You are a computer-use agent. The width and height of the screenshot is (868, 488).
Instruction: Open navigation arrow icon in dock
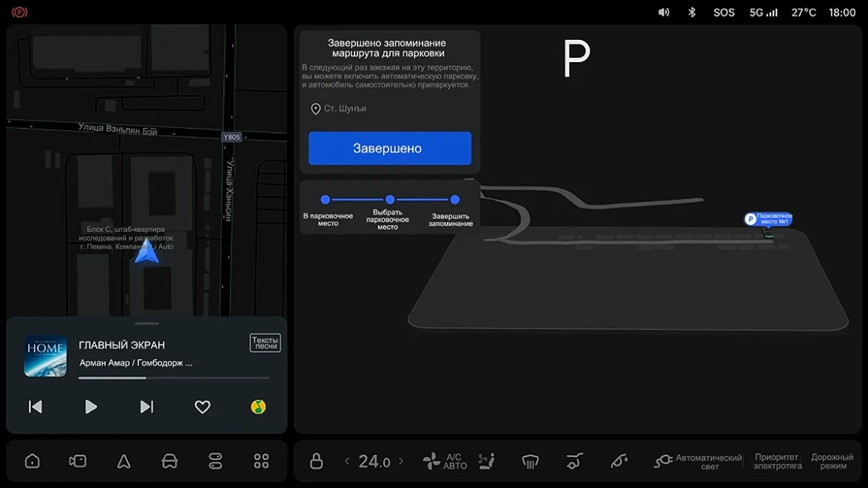(x=124, y=461)
